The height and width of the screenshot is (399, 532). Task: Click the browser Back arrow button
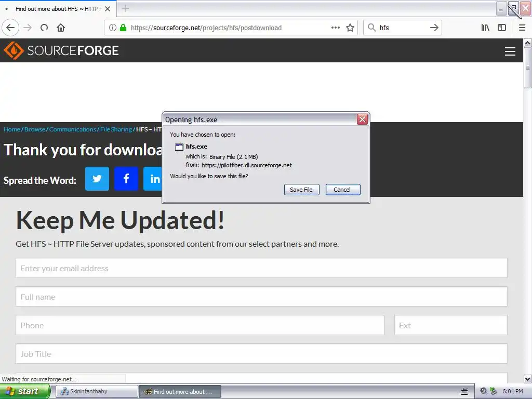coord(10,28)
